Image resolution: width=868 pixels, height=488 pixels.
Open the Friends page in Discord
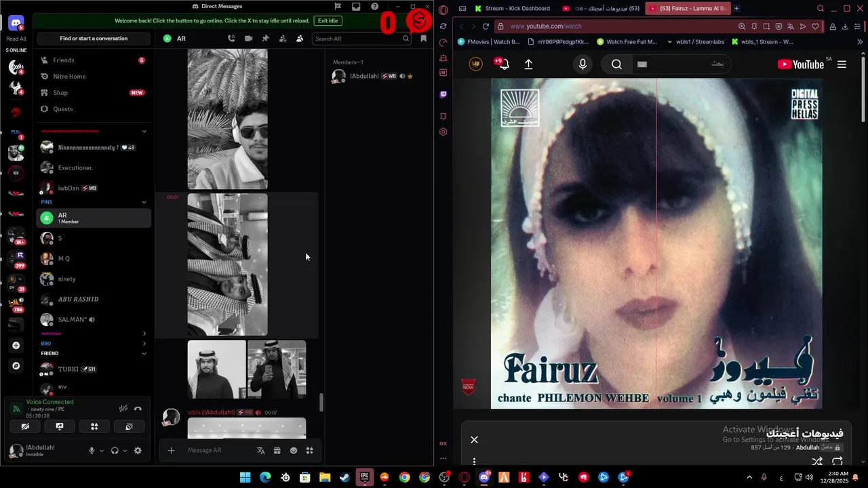click(x=94, y=60)
